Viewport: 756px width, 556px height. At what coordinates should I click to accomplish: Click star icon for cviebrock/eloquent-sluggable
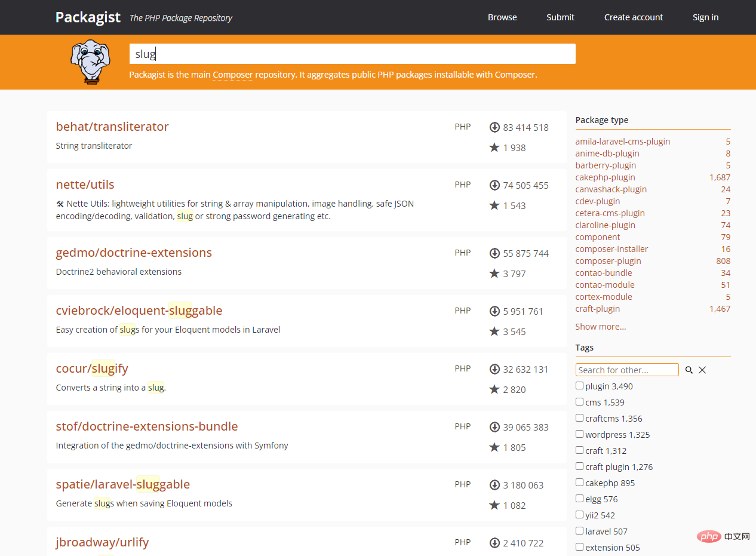(x=494, y=331)
